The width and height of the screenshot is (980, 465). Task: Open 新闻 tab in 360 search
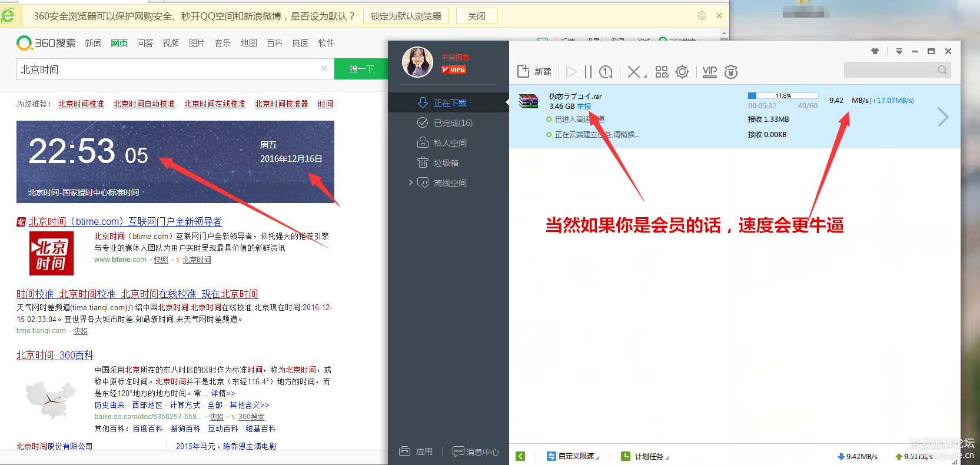93,43
